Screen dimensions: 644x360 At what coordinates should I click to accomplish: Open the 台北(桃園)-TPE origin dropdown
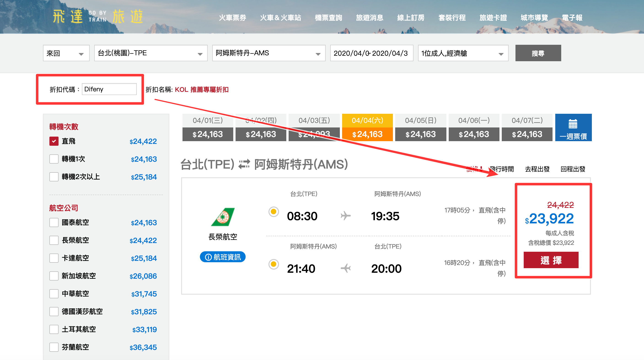pos(151,53)
